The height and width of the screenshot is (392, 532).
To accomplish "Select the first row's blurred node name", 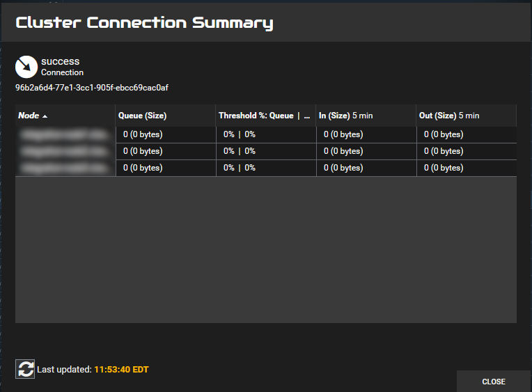I will pyautogui.click(x=65, y=135).
